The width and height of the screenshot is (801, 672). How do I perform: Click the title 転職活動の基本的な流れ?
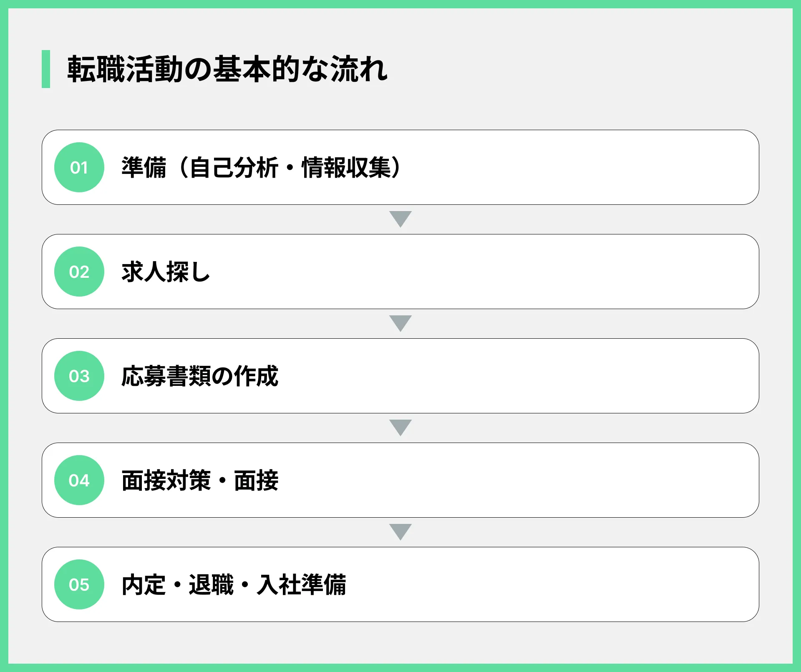tap(227, 69)
